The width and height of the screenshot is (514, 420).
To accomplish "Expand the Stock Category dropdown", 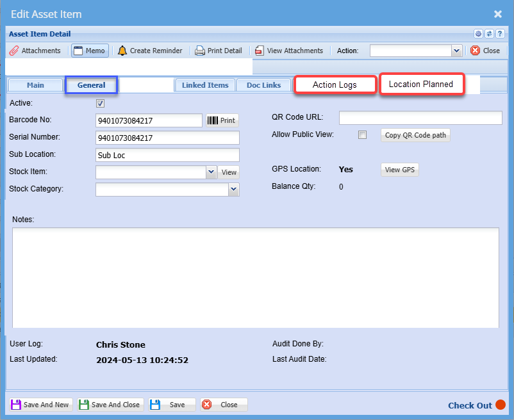I will point(233,190).
